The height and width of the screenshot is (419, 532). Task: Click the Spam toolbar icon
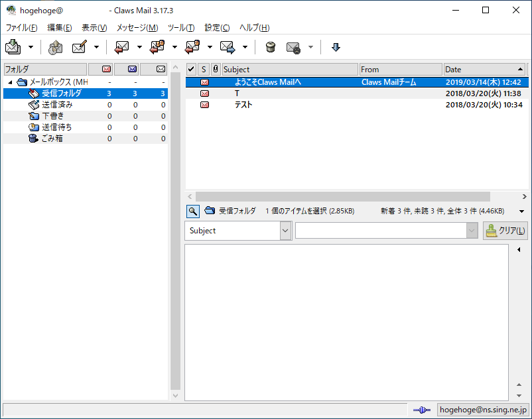293,47
